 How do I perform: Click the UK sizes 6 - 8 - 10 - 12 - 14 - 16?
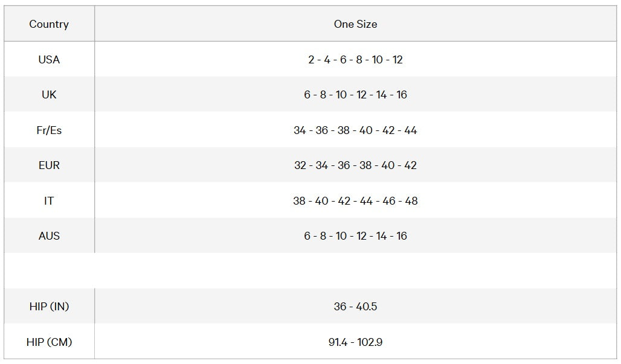355,95
